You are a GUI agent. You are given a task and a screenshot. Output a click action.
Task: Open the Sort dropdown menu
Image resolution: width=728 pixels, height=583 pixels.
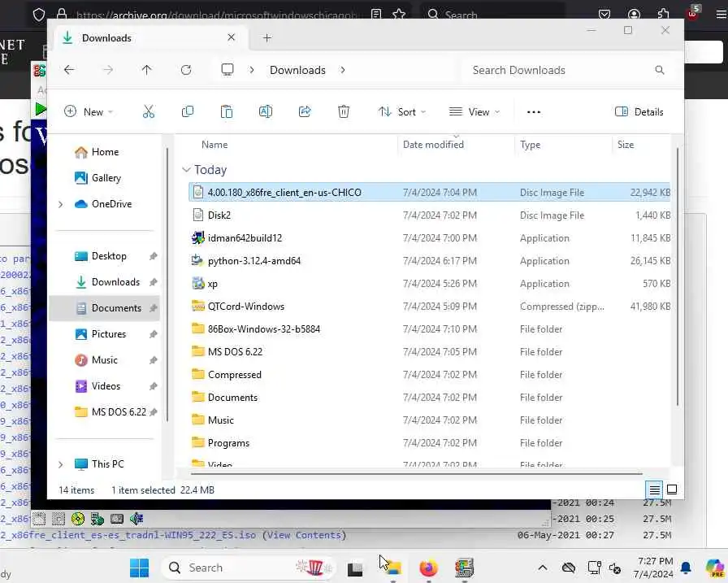pyautogui.click(x=402, y=112)
